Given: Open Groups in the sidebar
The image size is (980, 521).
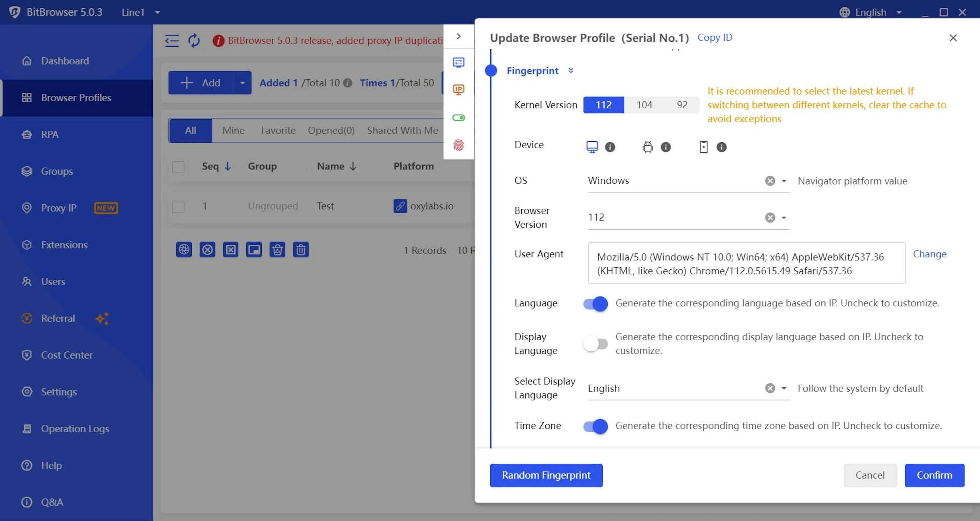Looking at the screenshot, I should coord(57,171).
